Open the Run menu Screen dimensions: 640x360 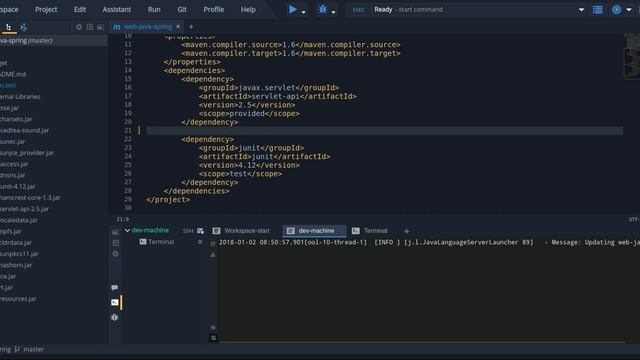click(x=154, y=9)
